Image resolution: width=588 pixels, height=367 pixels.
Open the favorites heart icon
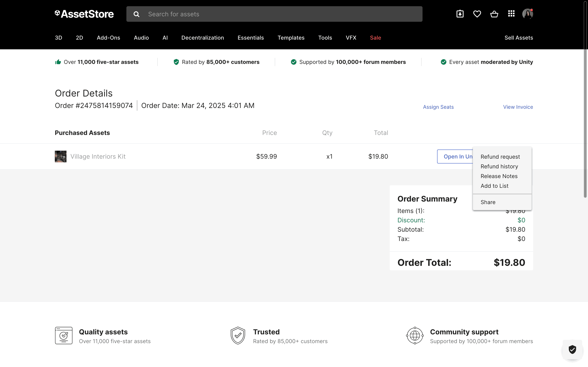point(477,14)
